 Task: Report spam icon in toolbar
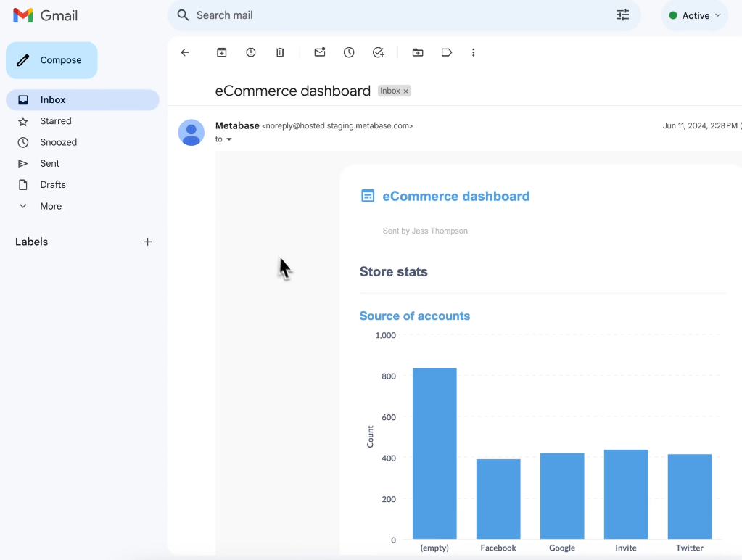[x=251, y=52]
